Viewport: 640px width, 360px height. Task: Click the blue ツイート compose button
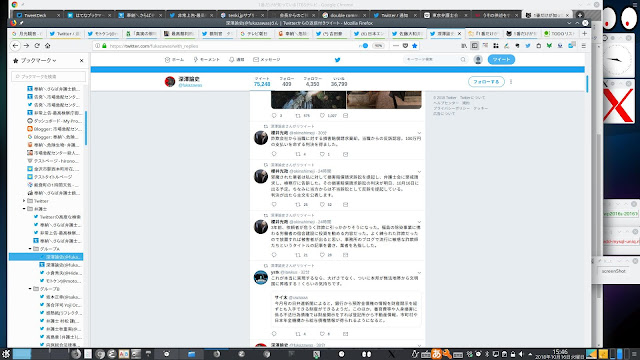(x=501, y=60)
